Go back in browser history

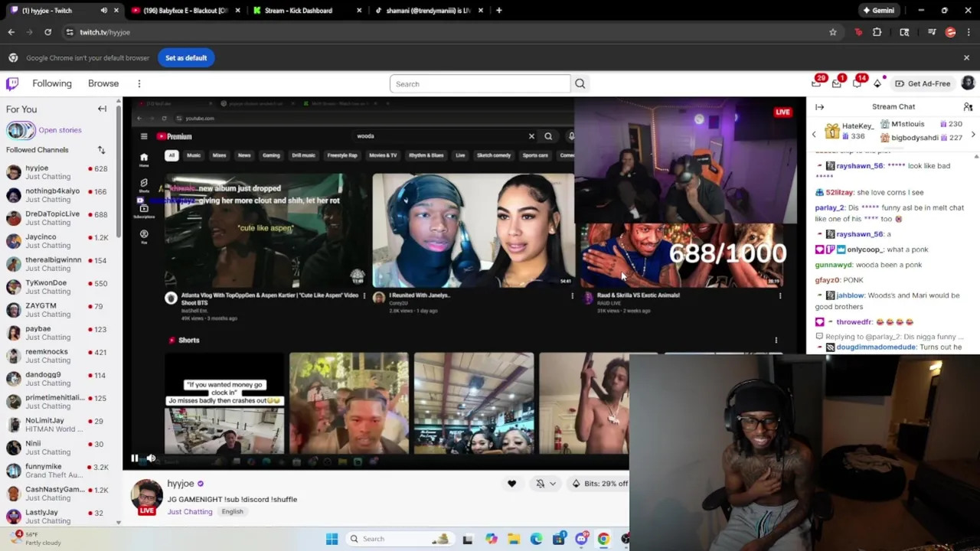point(11,32)
